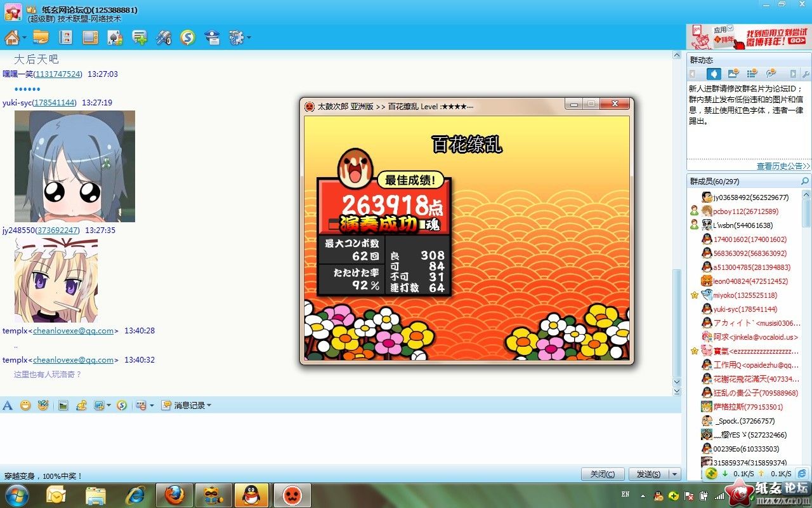Open yuki-syc's number link 178541144
The width and height of the screenshot is (812, 508).
55,102
